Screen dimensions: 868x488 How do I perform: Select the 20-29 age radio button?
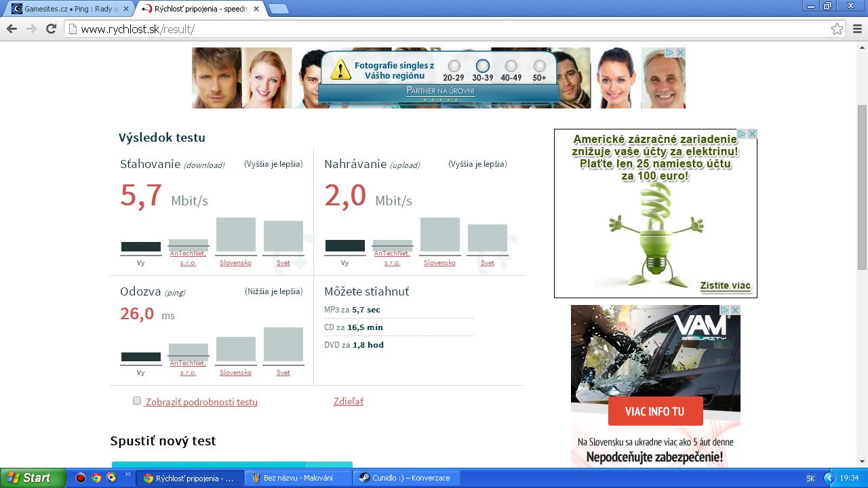454,66
